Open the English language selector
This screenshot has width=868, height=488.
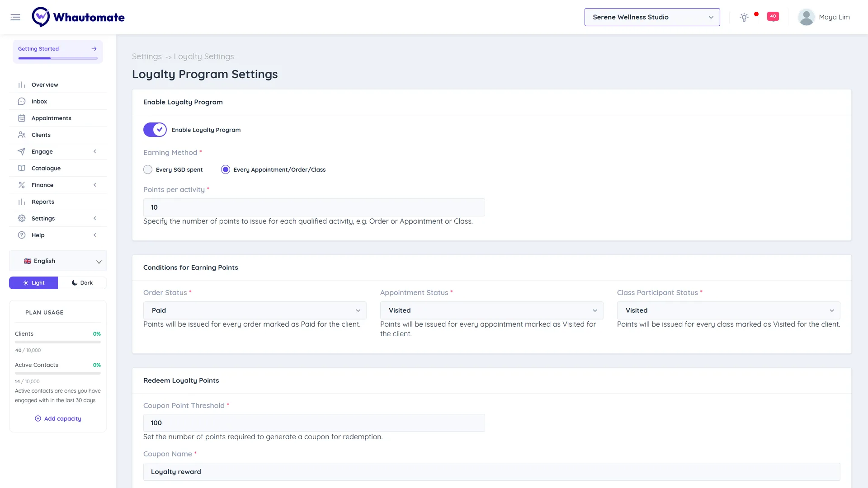pos(58,261)
